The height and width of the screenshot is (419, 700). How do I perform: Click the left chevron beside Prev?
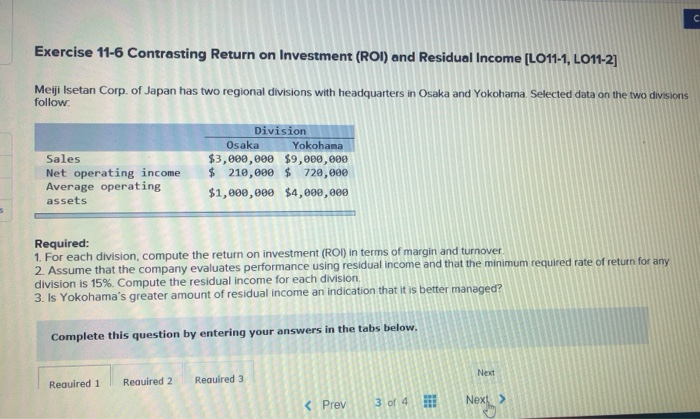click(308, 405)
